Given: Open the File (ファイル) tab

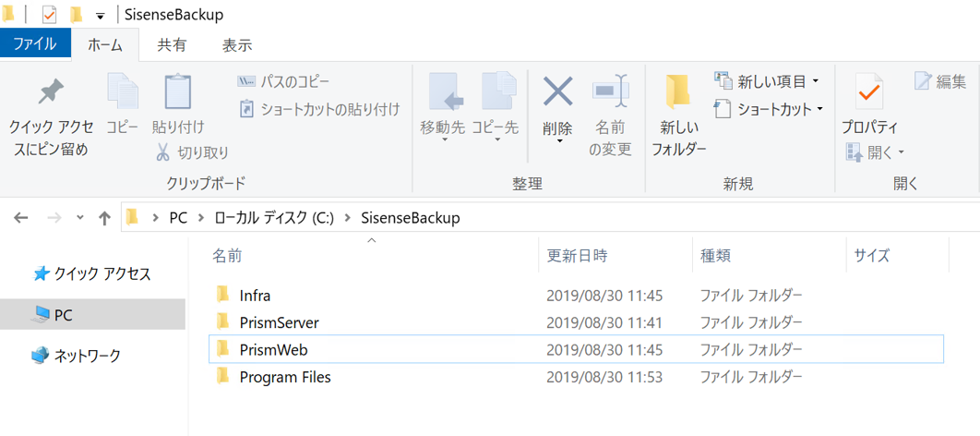Looking at the screenshot, I should point(35,44).
